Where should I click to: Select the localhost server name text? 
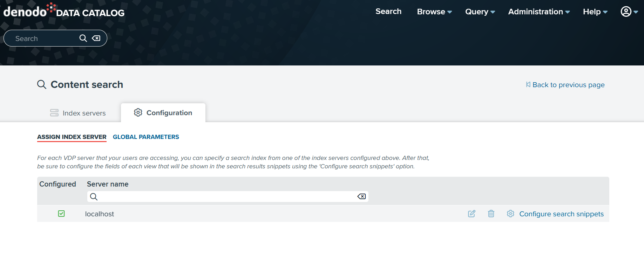[x=100, y=214]
